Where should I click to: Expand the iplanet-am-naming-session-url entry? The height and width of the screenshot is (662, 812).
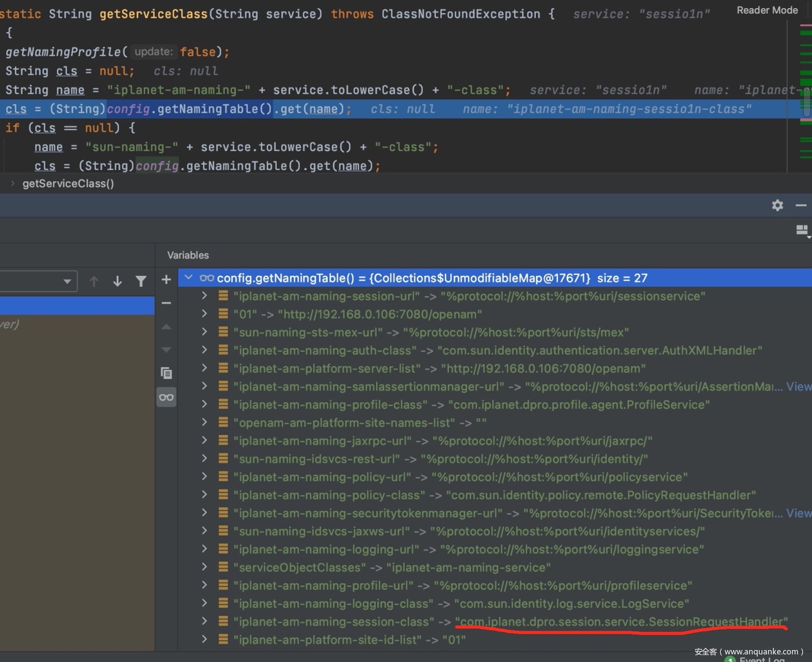point(204,296)
